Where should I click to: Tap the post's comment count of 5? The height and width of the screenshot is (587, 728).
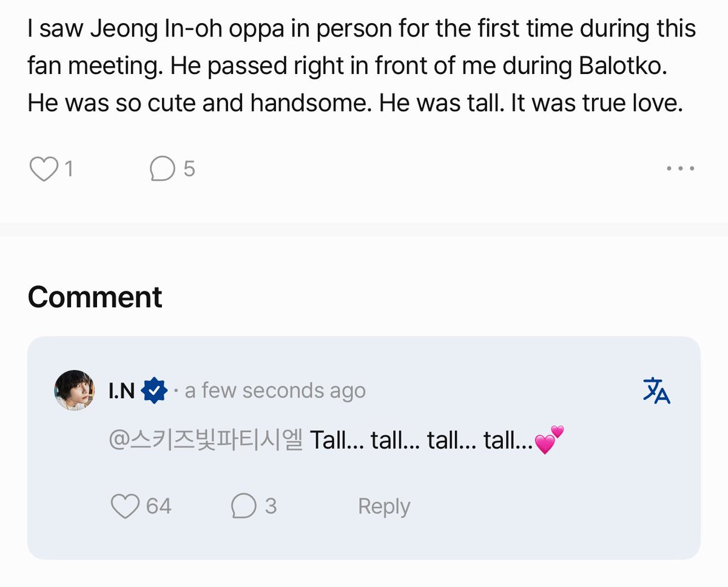click(x=189, y=169)
